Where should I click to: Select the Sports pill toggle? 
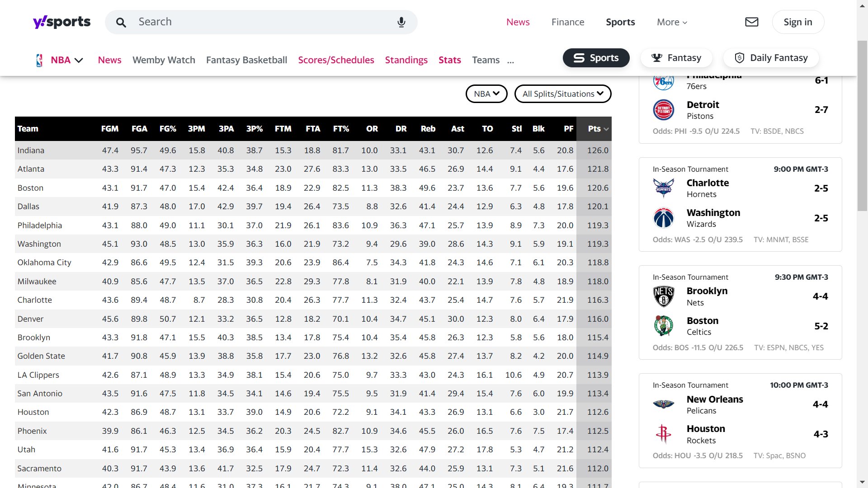click(x=596, y=58)
